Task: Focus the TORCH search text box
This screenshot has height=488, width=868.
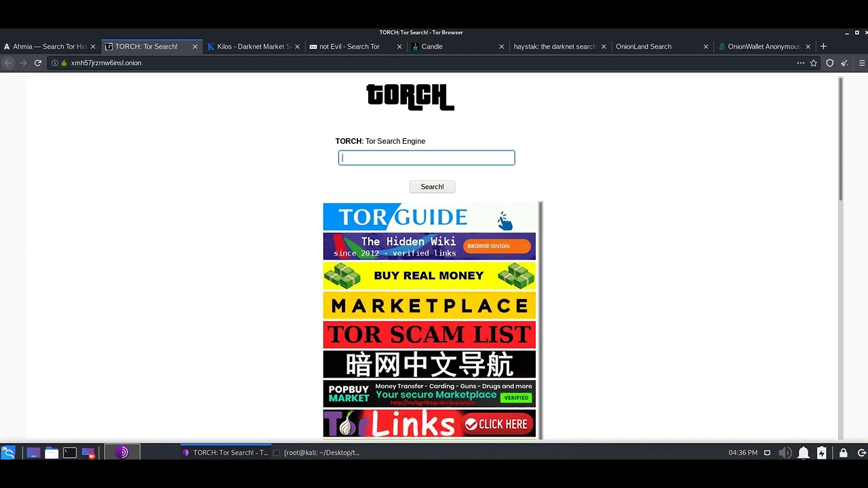Action: 427,158
